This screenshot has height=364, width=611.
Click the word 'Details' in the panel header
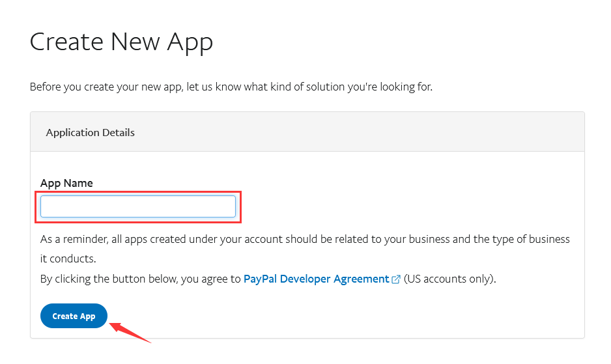[115, 132]
